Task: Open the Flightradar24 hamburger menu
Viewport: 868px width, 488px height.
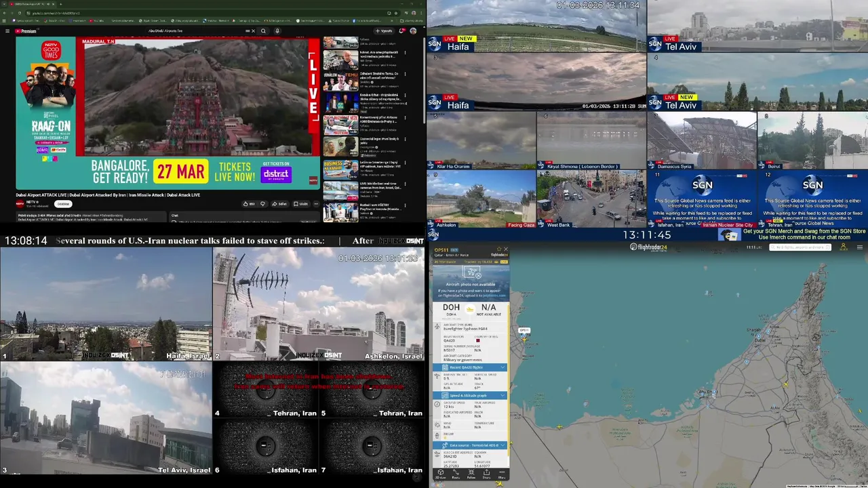Action: pyautogui.click(x=860, y=247)
